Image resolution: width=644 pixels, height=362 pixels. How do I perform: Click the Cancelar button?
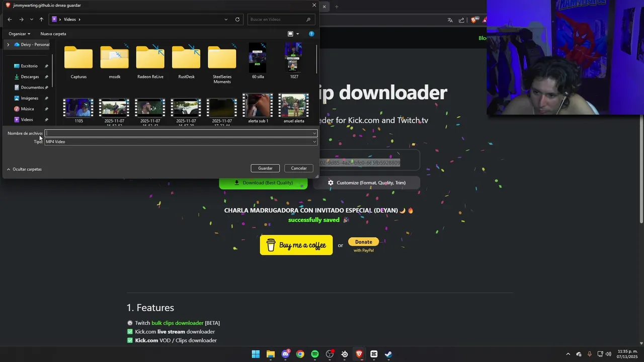coord(299,168)
